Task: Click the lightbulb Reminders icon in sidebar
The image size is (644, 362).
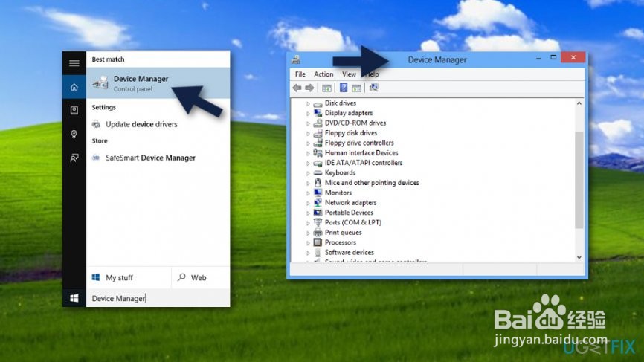Action: [74, 135]
